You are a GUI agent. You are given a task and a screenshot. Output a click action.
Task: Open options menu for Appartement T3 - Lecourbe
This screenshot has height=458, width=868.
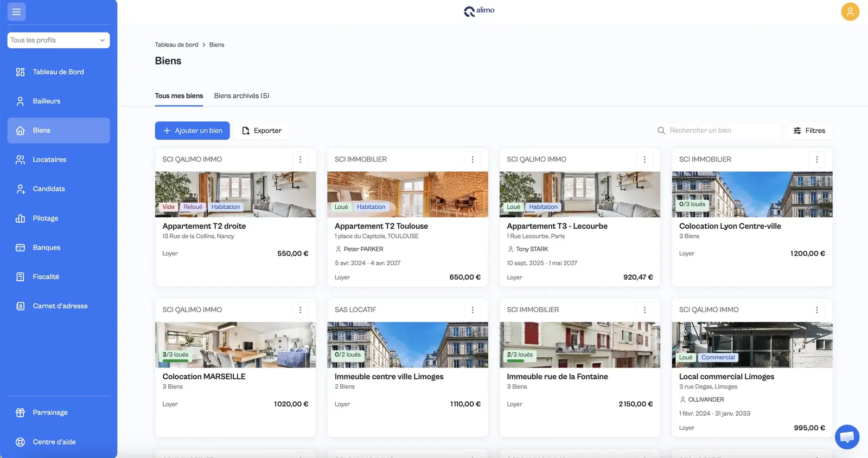coord(644,159)
